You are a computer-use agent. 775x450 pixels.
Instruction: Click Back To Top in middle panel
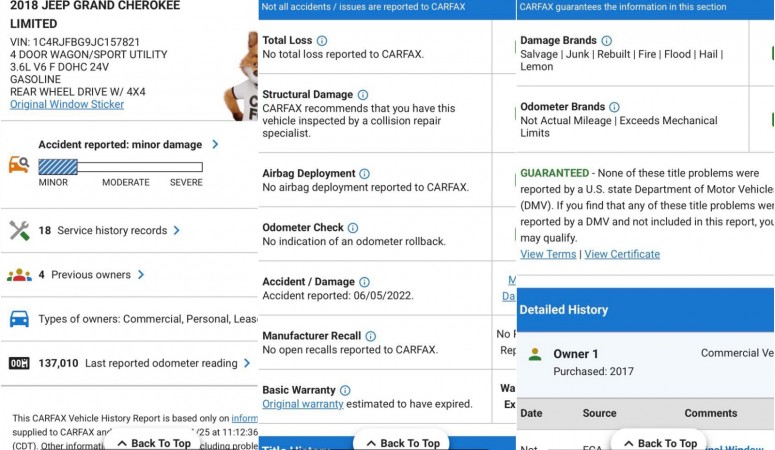tap(403, 443)
